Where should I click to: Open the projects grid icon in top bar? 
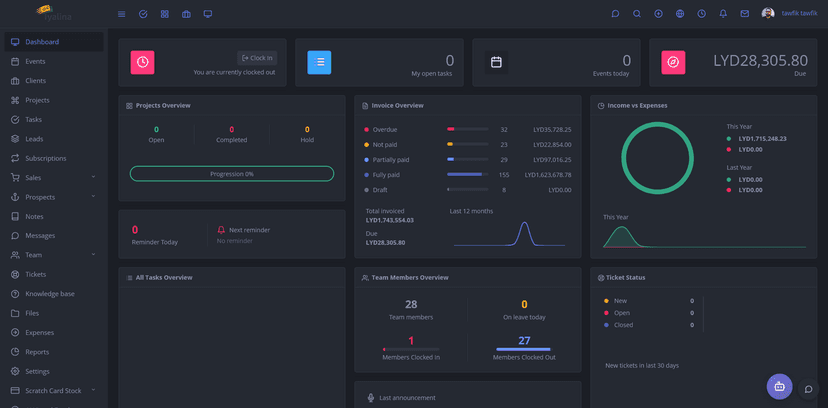pyautogui.click(x=165, y=14)
